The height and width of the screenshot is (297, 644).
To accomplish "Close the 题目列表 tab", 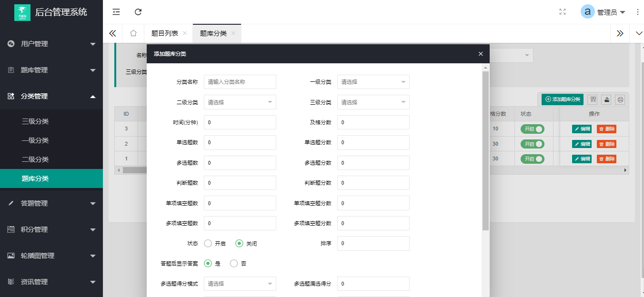I will click(185, 33).
